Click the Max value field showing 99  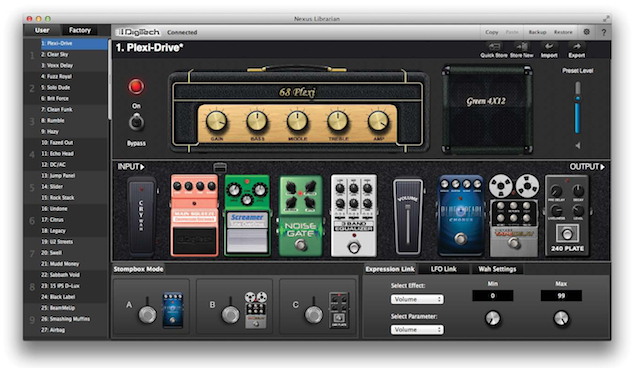(561, 296)
